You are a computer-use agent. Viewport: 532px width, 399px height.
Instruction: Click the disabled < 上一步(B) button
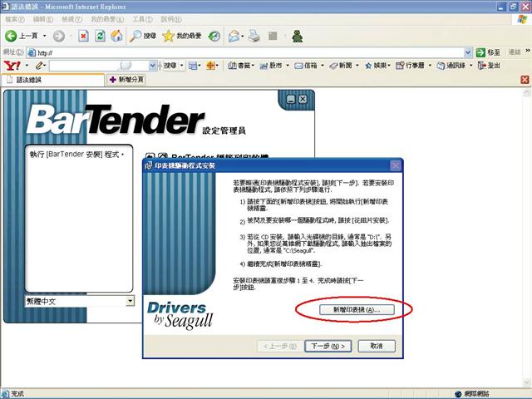279,346
